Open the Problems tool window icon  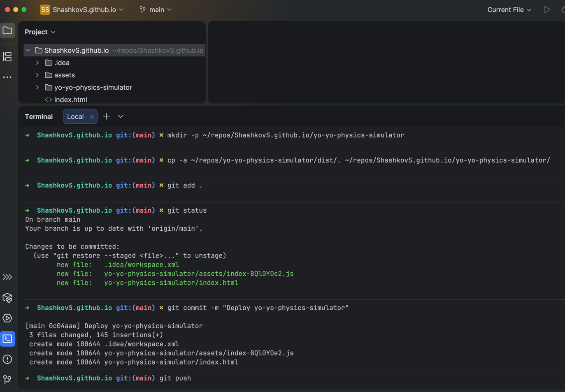click(x=7, y=359)
